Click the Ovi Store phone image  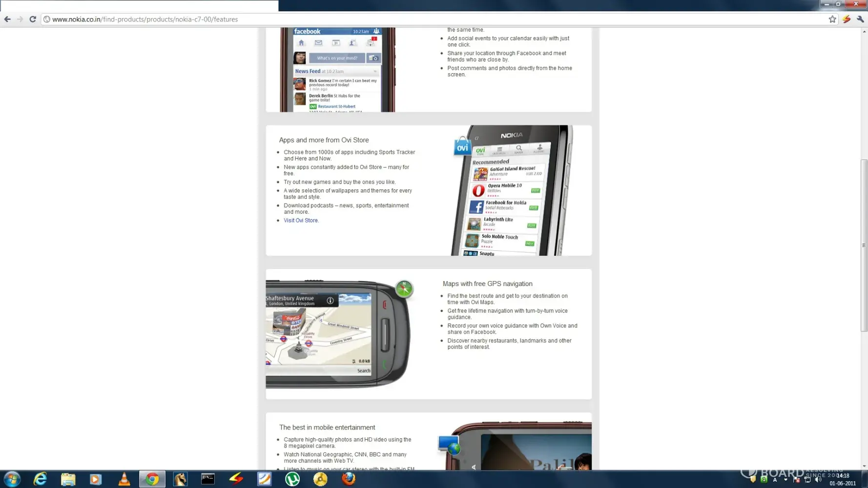[513, 195]
